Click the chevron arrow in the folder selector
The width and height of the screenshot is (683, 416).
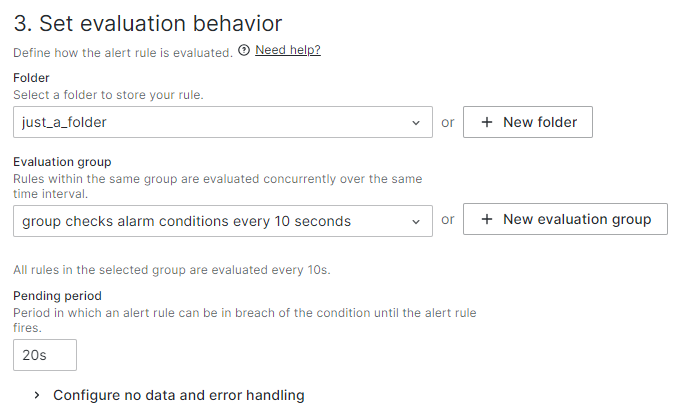pyautogui.click(x=416, y=123)
